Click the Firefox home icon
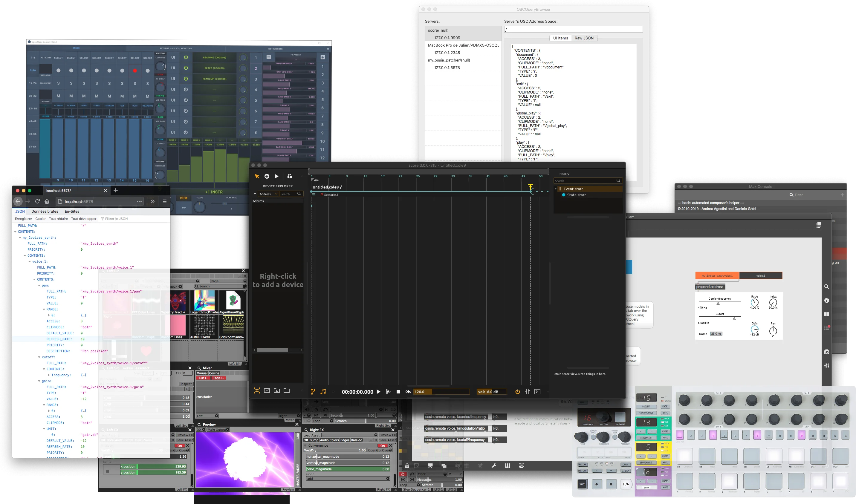 coord(47,201)
